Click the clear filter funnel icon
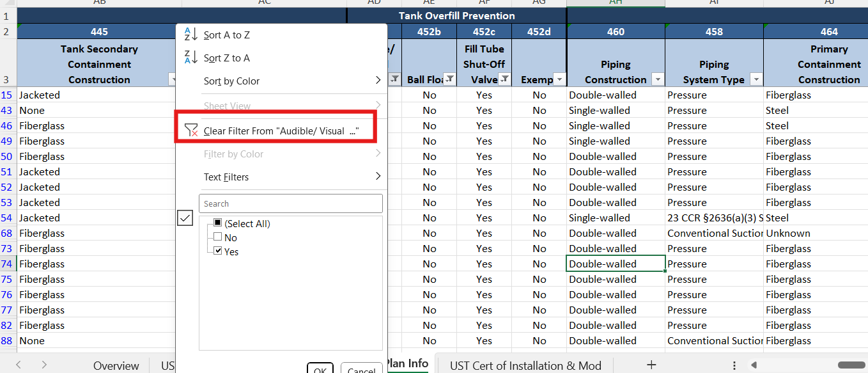This screenshot has width=868, height=373. point(190,131)
